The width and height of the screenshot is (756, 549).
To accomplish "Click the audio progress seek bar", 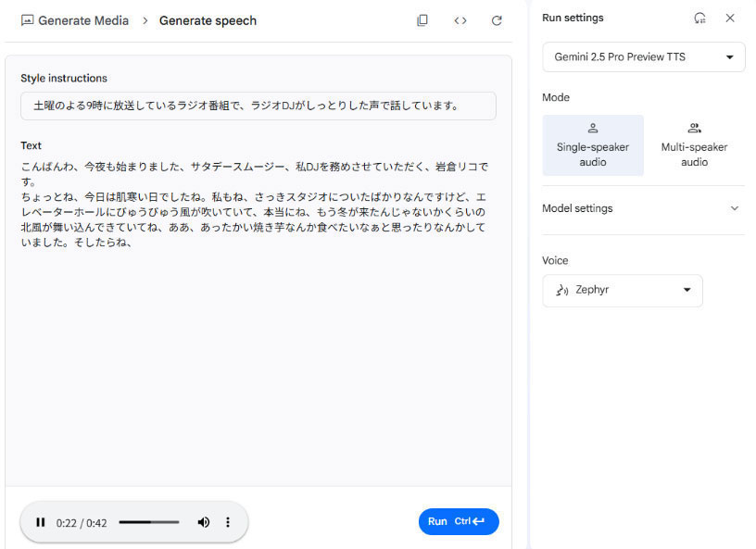I will (148, 522).
